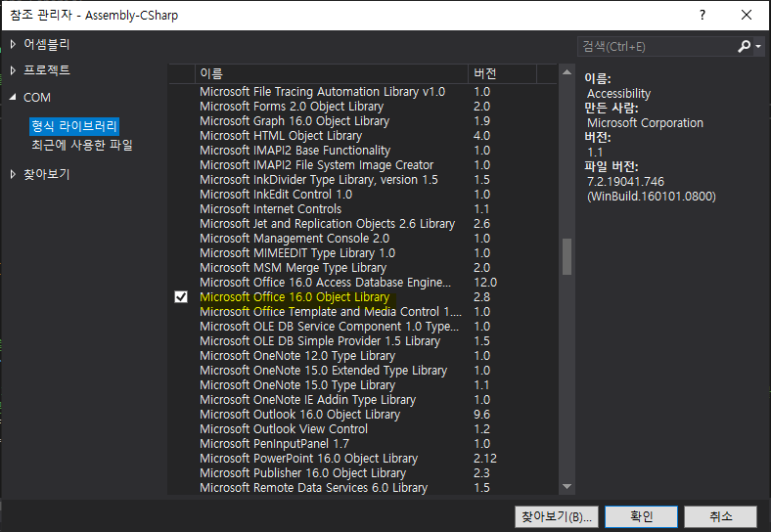Viewport: 771px width, 532px height.
Task: Sort by the 이름 column header
Action: pyautogui.click(x=332, y=73)
